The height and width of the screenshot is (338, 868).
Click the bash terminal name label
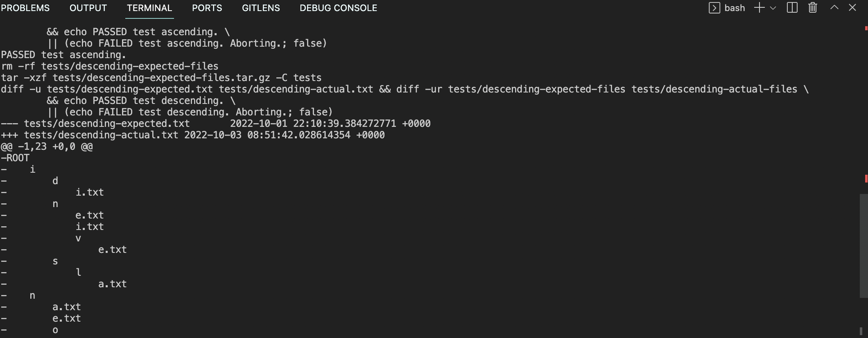pos(735,8)
